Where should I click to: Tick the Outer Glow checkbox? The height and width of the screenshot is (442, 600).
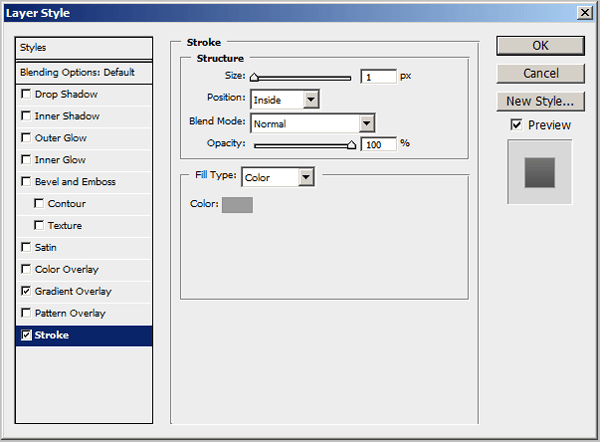point(26,137)
